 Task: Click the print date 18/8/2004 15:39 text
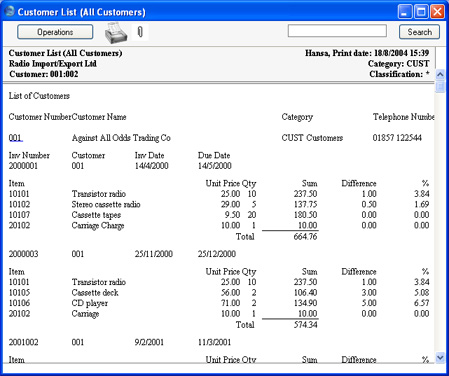point(402,53)
